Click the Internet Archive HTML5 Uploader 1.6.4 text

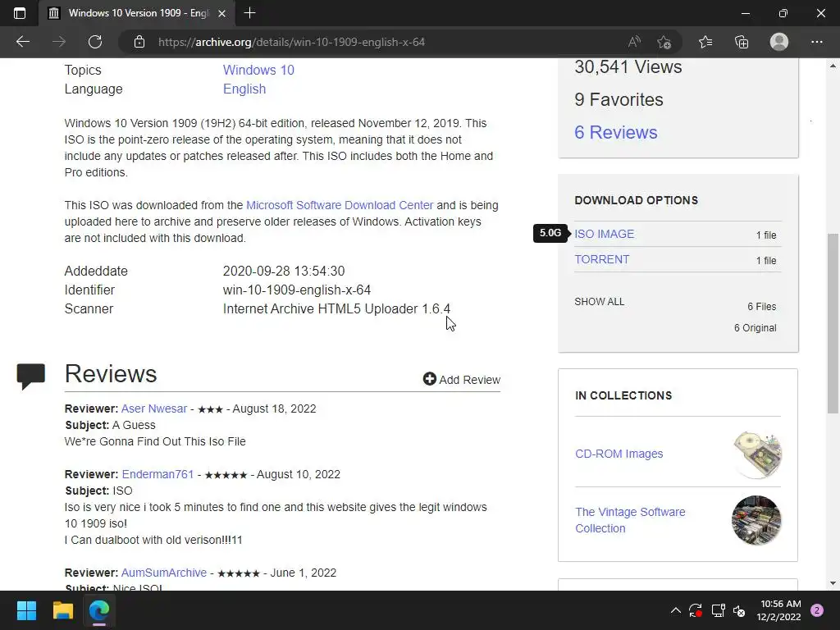[336, 309]
